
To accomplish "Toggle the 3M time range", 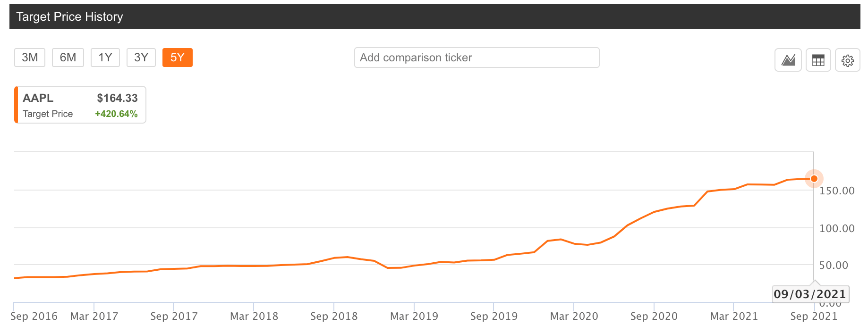I will (x=29, y=57).
